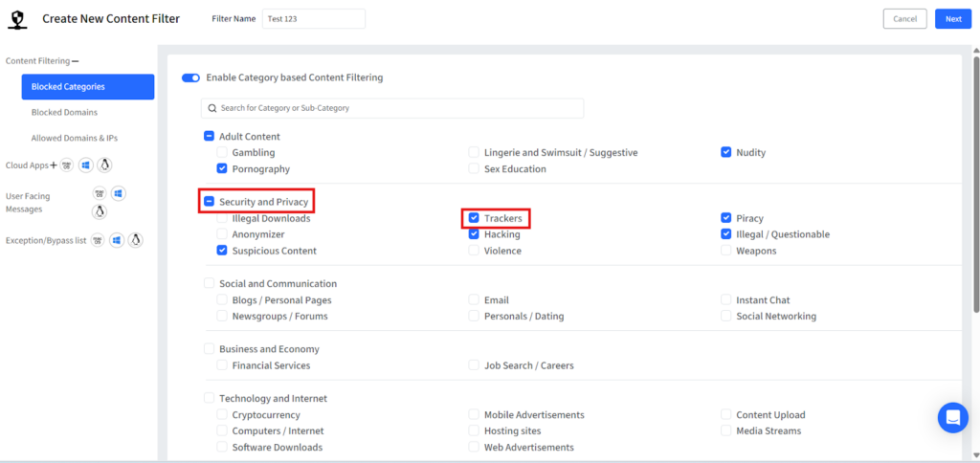
Task: Toggle the Adult Content category checkbox
Action: (209, 136)
